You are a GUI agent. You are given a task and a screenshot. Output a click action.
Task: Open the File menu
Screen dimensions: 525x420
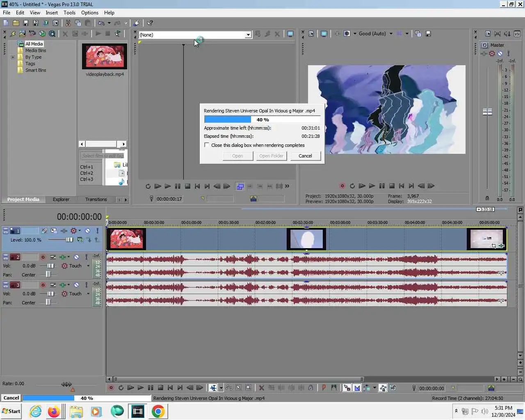pyautogui.click(x=7, y=13)
